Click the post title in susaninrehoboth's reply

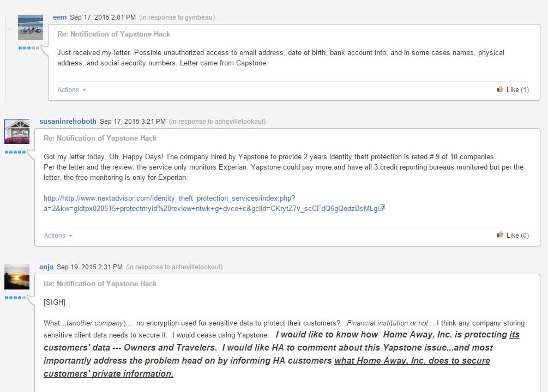100,138
